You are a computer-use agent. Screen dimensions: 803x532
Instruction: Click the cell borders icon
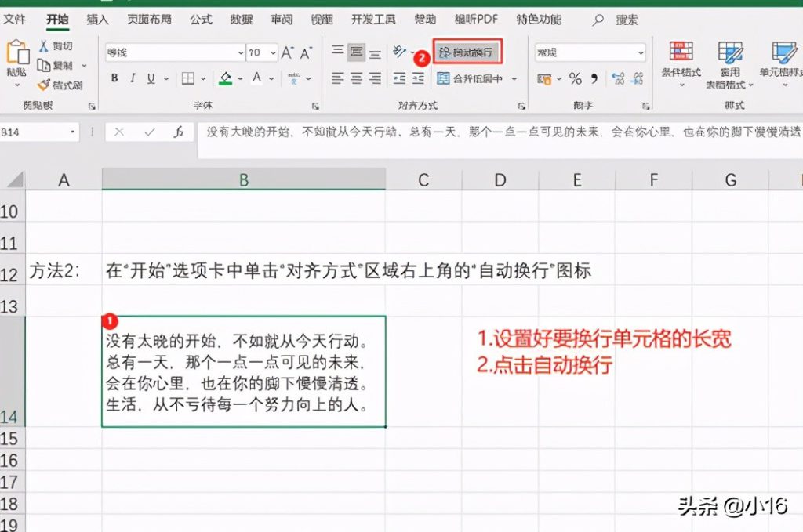(188, 78)
